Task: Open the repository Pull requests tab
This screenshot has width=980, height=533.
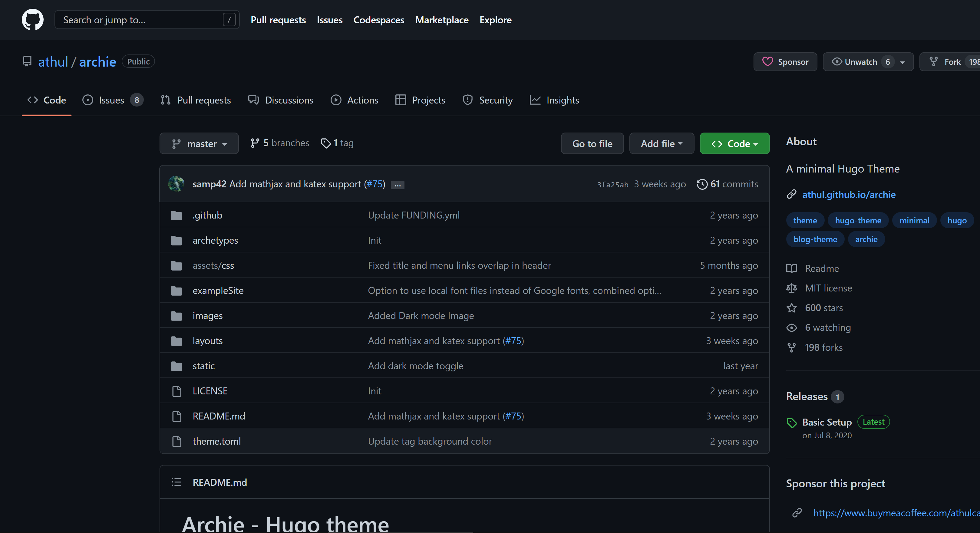Action: (196, 100)
